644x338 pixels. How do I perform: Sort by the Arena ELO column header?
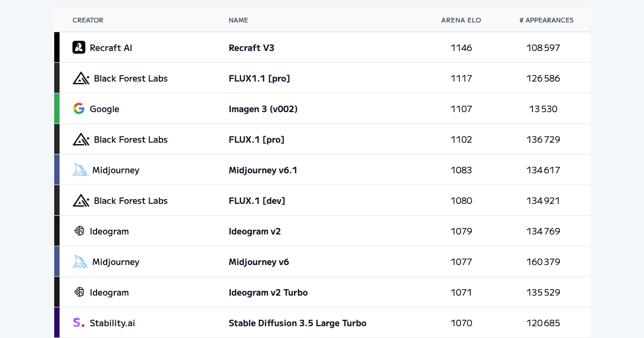click(x=461, y=20)
